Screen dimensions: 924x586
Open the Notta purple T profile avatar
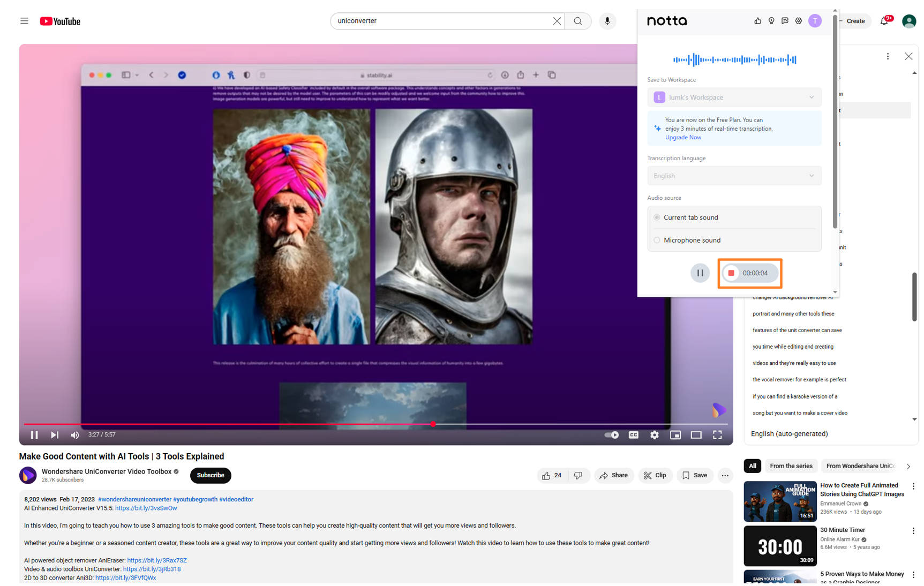pyautogui.click(x=815, y=21)
